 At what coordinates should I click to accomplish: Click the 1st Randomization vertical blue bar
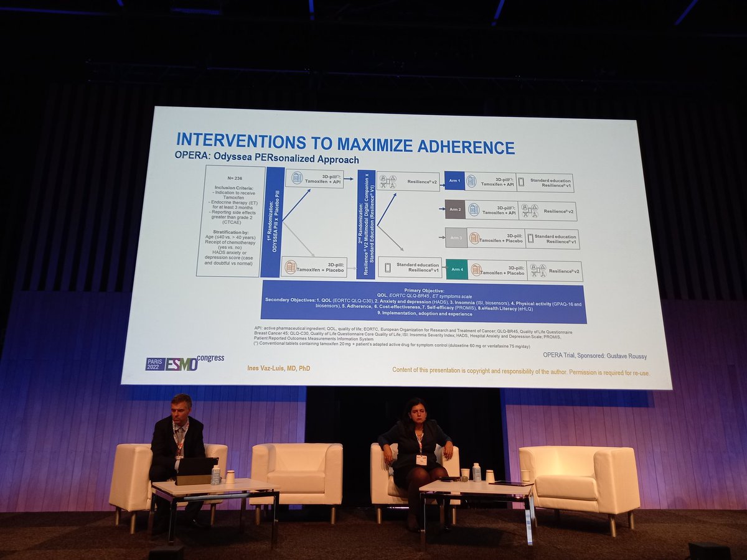point(272,222)
